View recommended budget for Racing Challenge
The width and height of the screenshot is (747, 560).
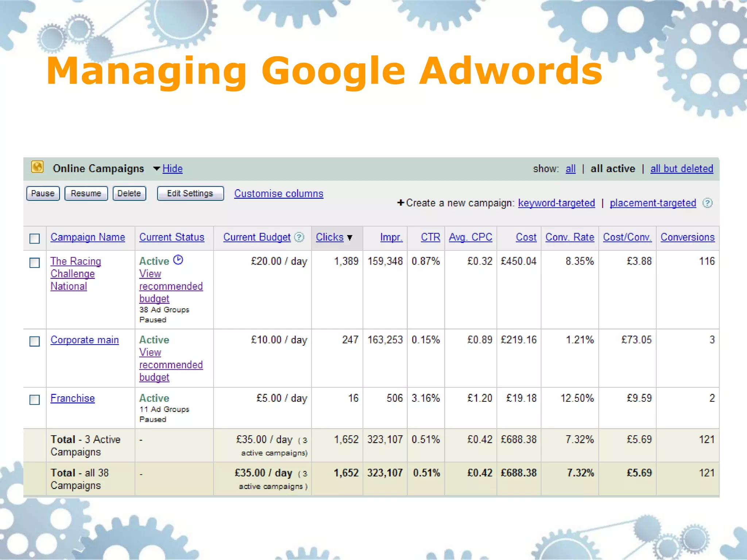[x=171, y=286]
